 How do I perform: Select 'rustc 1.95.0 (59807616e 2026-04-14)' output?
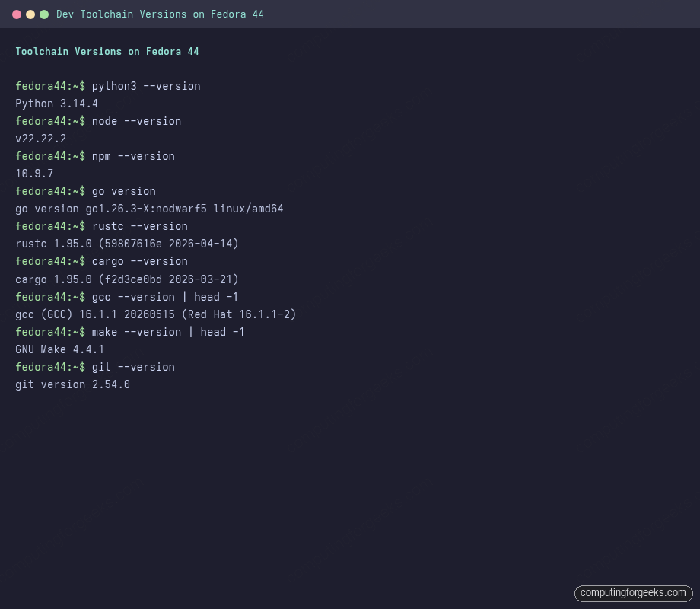[127, 244]
